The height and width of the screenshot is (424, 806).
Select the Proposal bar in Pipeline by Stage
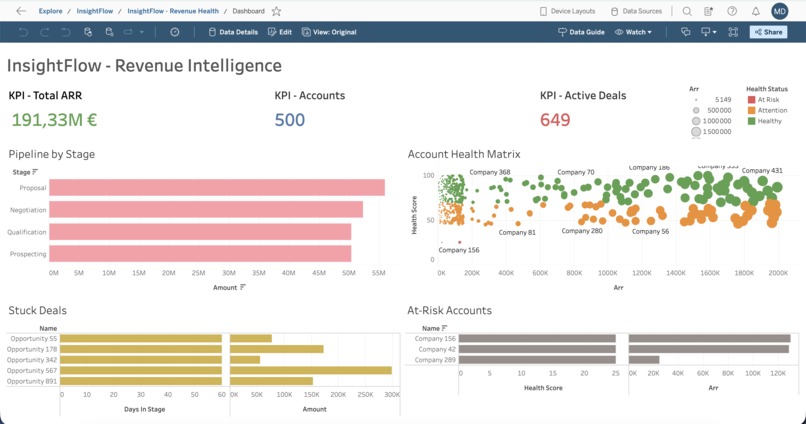pyautogui.click(x=217, y=188)
